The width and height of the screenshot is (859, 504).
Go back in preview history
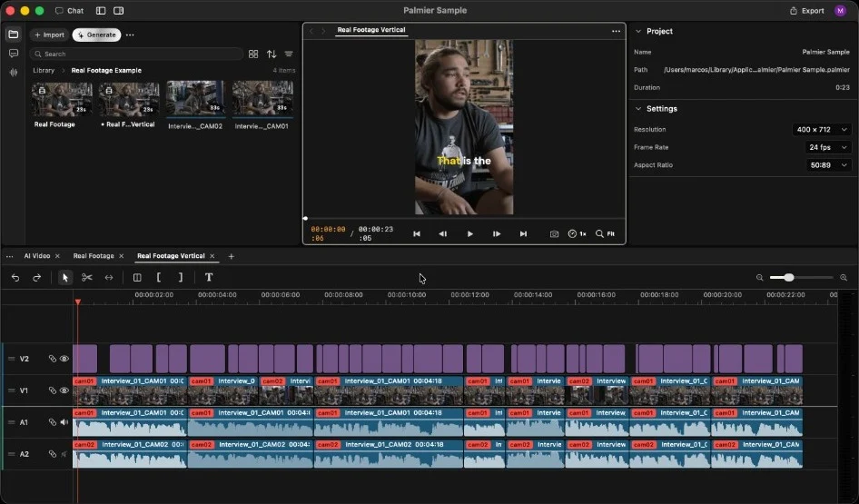pos(311,31)
